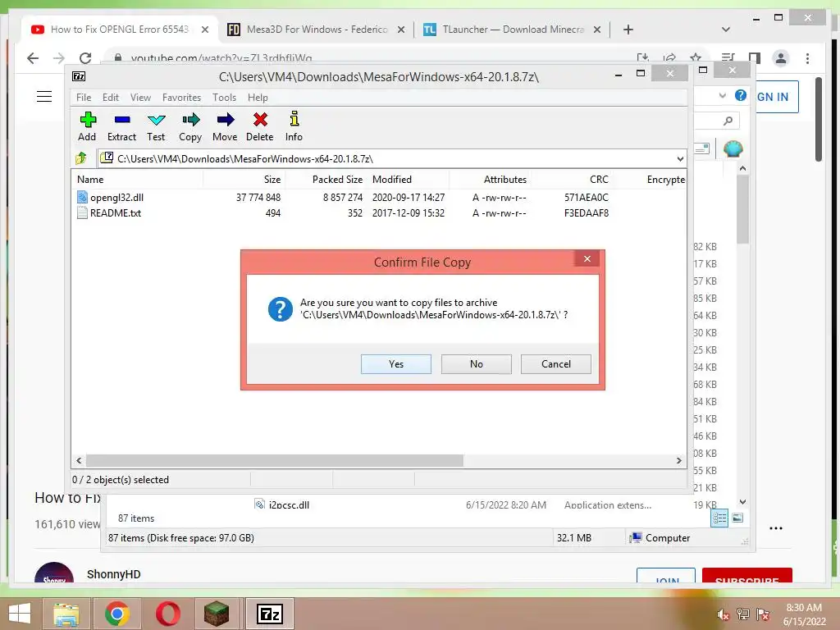This screenshot has height=630, width=840.
Task: Expand the Explorer ribbon chevron
Action: (722, 95)
